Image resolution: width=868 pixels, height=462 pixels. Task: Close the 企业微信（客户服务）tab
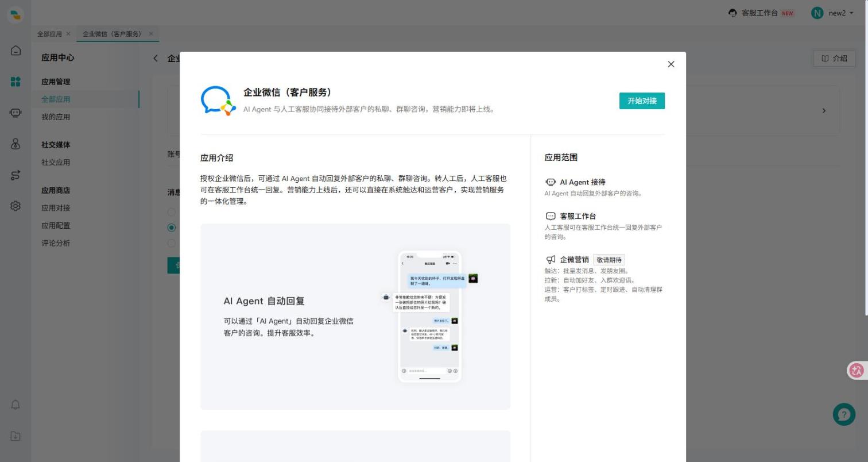coord(151,33)
